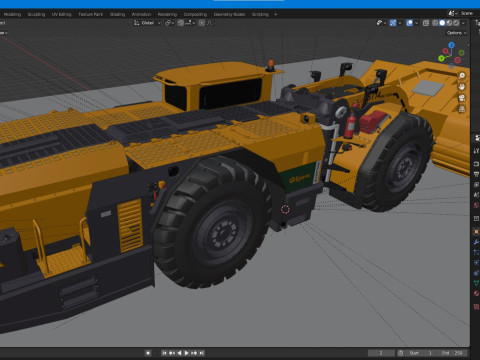480x360 pixels.
Task: Toggle viewport gizmos display
Action: [x=393, y=23]
